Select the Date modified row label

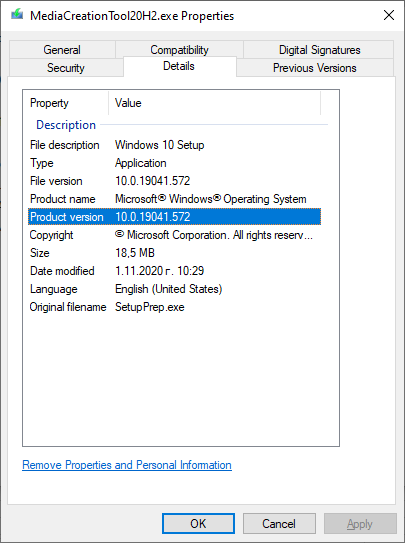62,271
